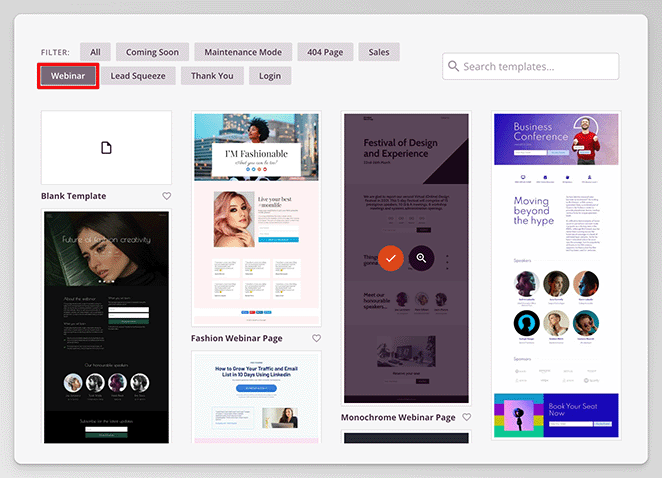Click the search magnifier icon
Screen dimensions: 662x478
(x=454, y=67)
